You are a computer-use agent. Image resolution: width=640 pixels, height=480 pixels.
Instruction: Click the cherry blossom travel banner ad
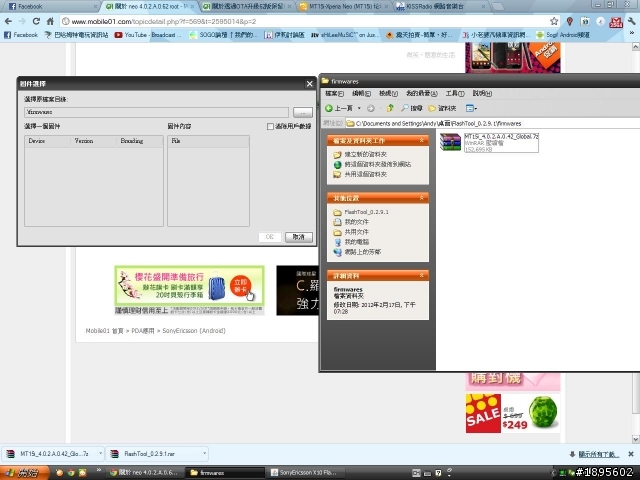click(189, 290)
